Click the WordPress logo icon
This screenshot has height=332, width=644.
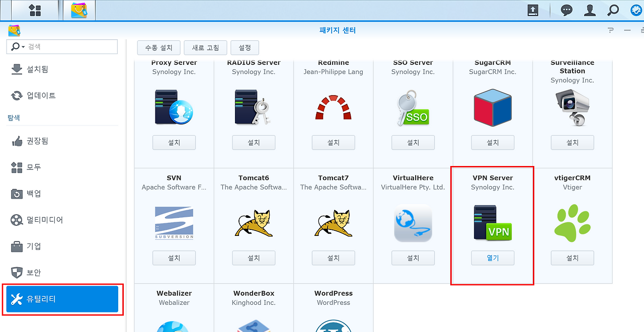click(333, 325)
